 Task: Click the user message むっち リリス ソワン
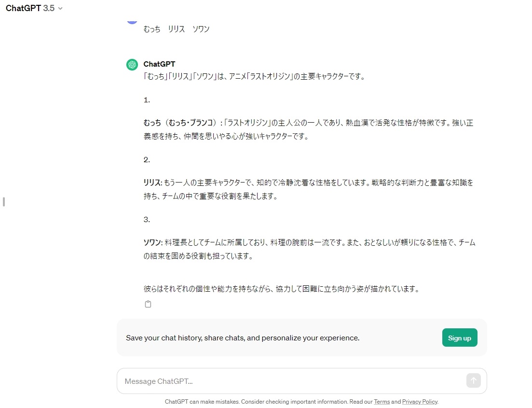(177, 29)
